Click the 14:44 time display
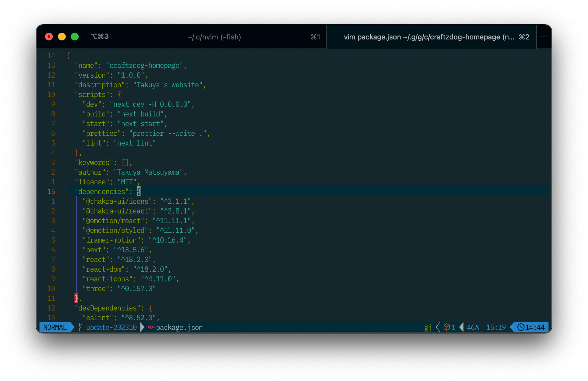The image size is (588, 381). click(x=535, y=327)
